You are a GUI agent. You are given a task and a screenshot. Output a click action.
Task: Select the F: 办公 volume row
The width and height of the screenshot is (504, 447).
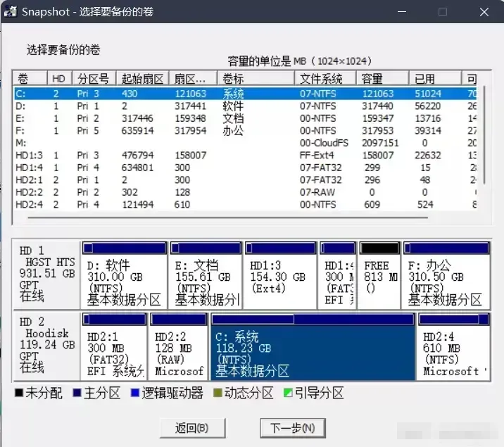(246, 130)
